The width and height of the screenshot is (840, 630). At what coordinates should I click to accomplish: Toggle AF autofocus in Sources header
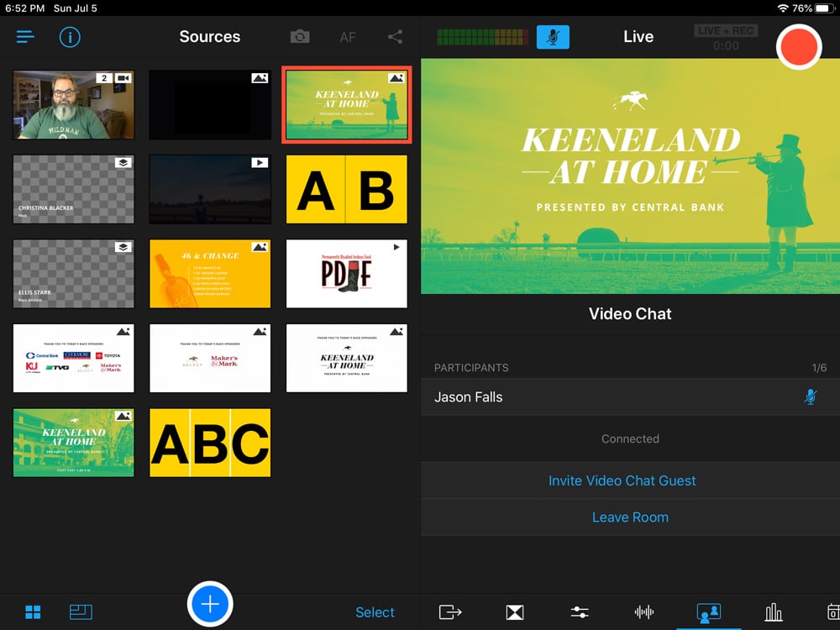tap(348, 37)
